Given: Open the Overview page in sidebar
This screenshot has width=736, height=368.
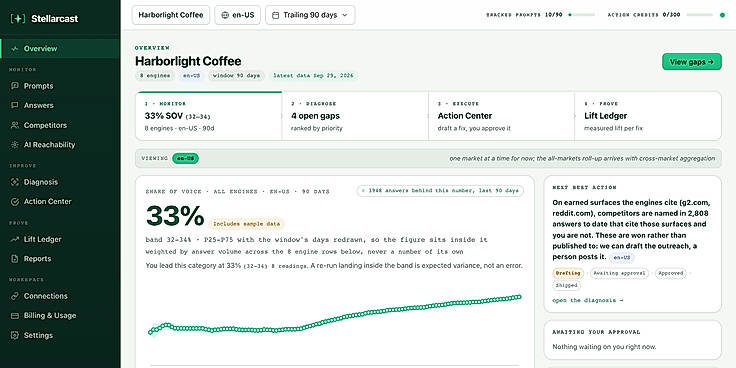Looking at the screenshot, I should click(x=60, y=49).
